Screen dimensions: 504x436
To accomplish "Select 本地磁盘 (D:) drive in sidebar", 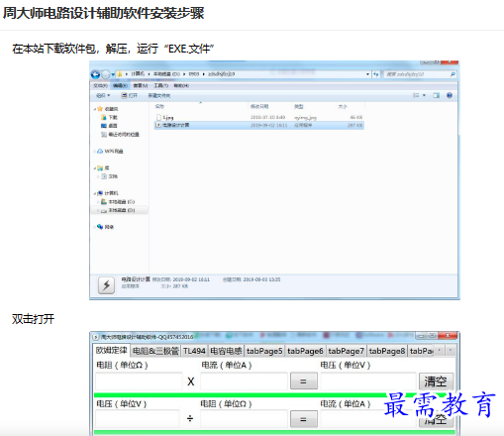I will [x=118, y=210].
